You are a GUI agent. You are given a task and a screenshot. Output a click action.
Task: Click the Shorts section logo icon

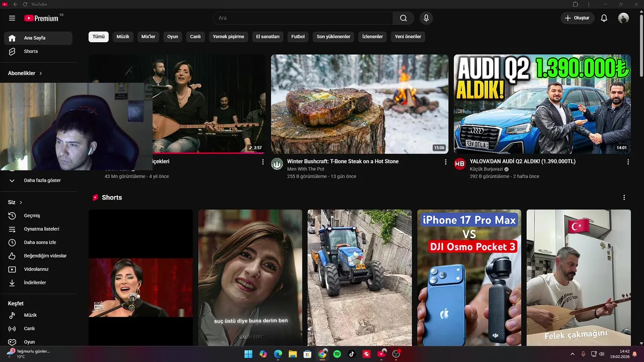[95, 198]
